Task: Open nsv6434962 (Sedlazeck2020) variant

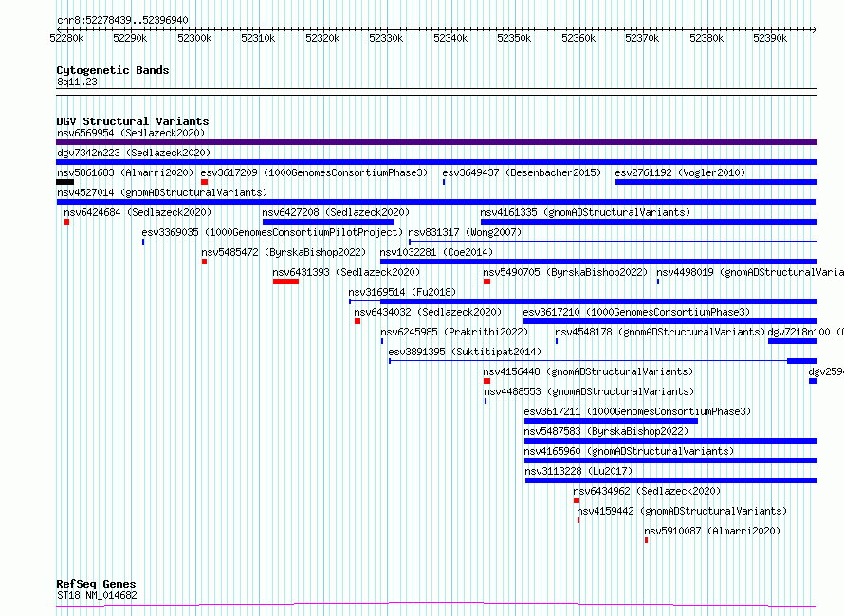Action: [647, 491]
